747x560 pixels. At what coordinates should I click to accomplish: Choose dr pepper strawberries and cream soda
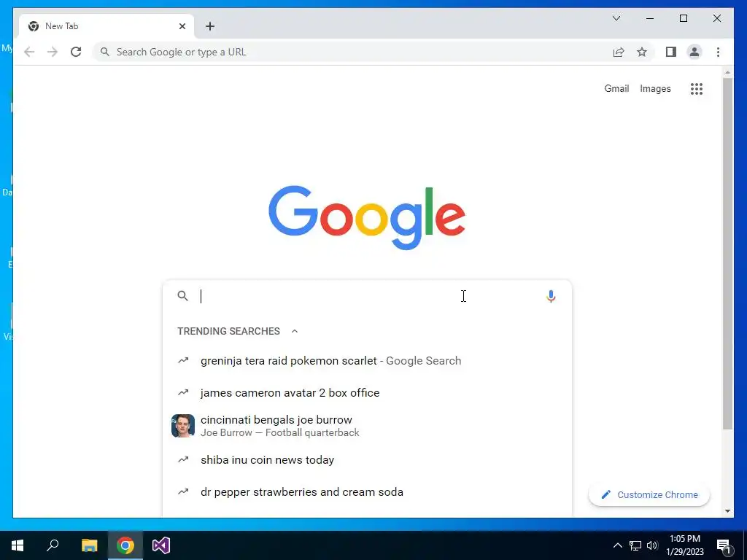click(367, 492)
